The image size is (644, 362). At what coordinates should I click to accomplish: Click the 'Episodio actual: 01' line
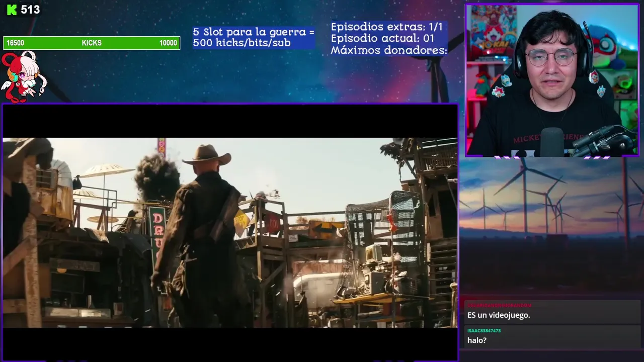[x=382, y=38]
